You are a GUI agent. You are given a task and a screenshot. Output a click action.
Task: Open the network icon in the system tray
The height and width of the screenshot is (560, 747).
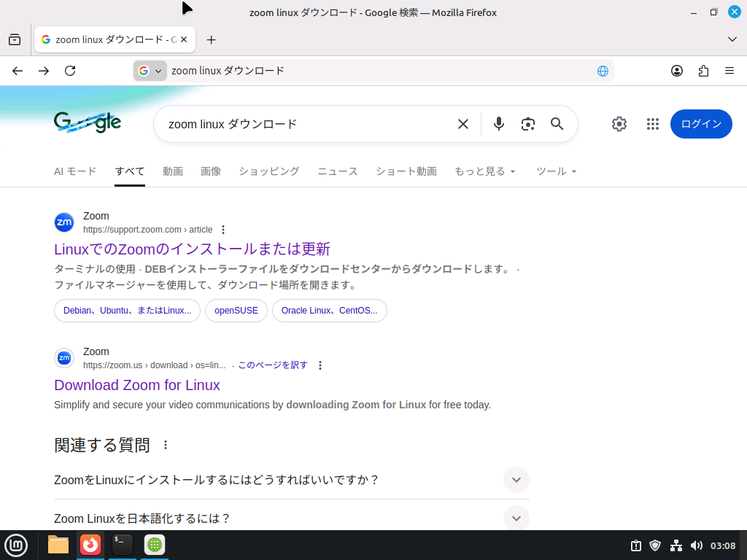click(676, 545)
